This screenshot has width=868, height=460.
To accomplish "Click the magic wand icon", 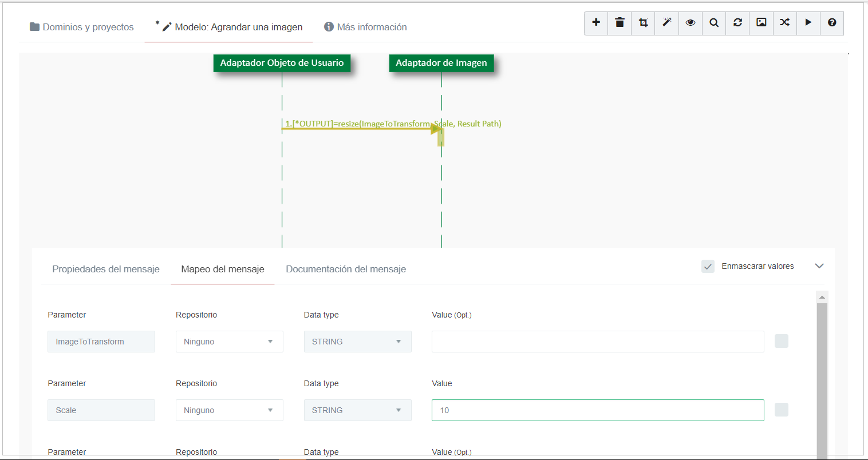I will point(666,23).
